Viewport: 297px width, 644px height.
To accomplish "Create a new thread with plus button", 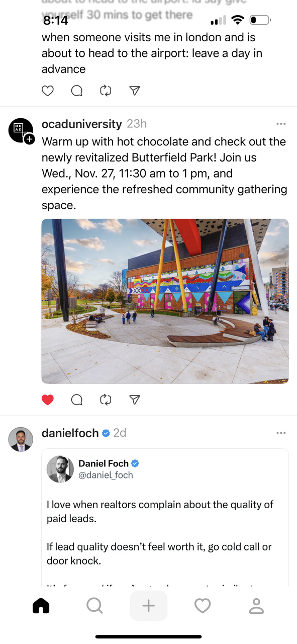I will (149, 606).
